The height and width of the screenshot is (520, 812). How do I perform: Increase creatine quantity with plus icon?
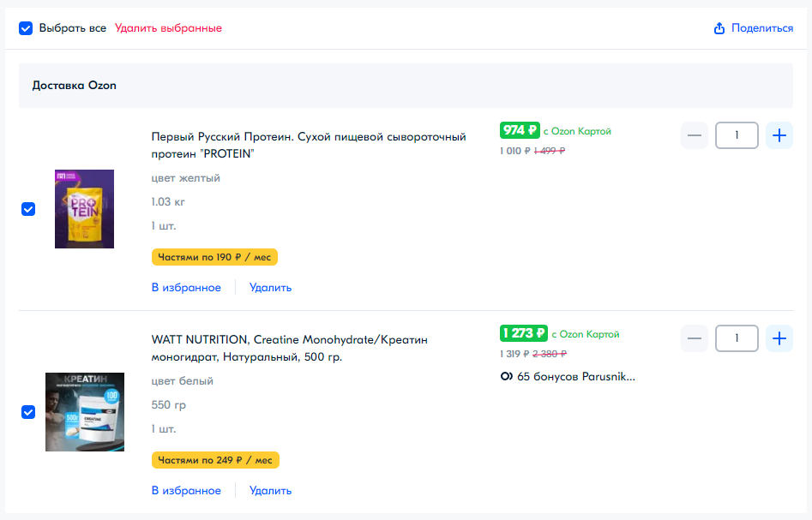pos(779,338)
